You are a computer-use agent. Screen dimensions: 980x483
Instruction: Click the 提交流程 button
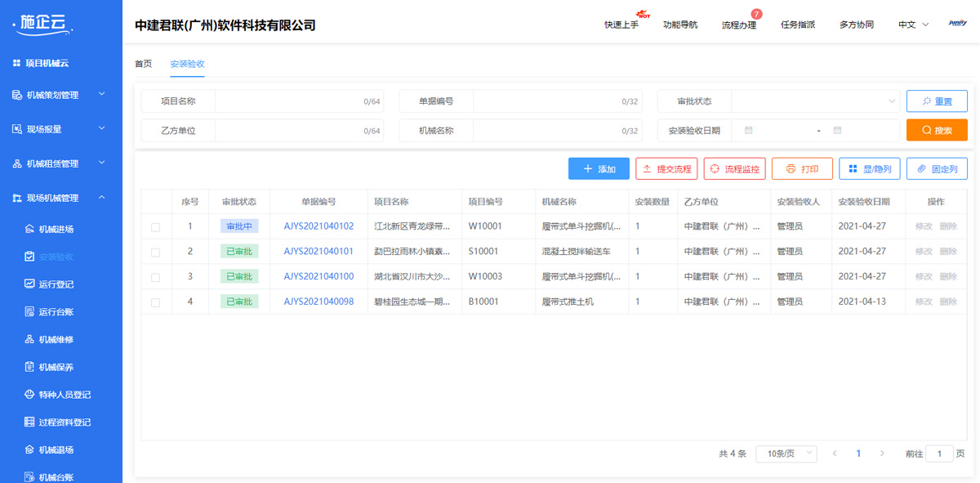pos(666,169)
